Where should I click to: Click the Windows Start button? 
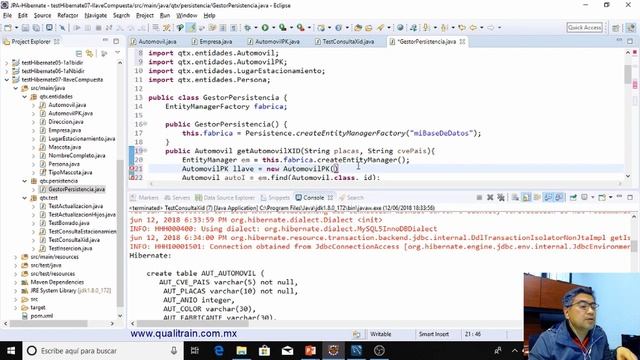point(11,351)
